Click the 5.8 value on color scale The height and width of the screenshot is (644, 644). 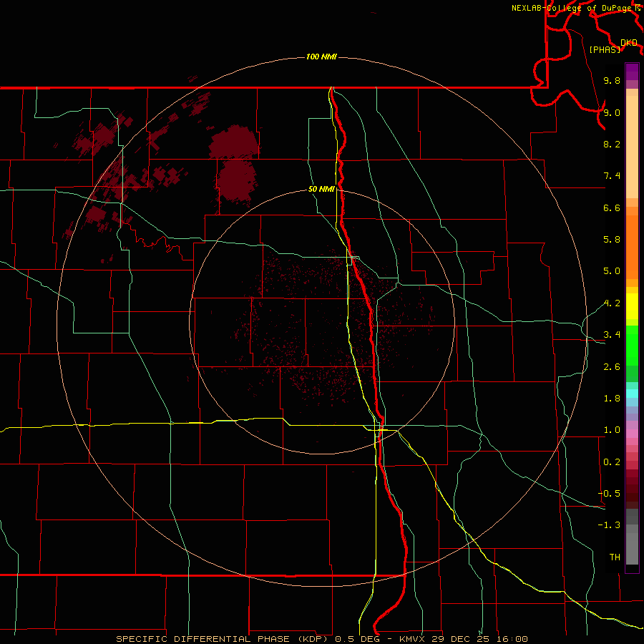(x=612, y=240)
